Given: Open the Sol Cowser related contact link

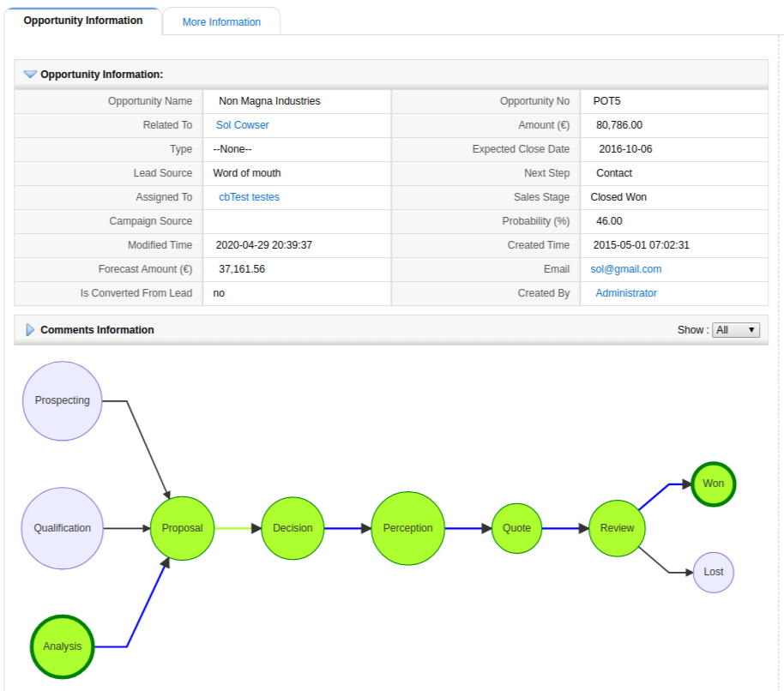Looking at the screenshot, I should click(x=242, y=125).
